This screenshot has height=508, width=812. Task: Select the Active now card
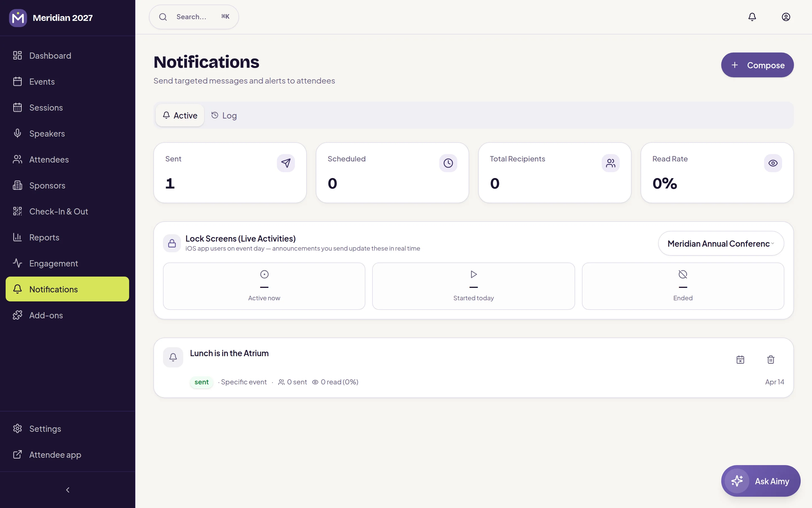[264, 286]
